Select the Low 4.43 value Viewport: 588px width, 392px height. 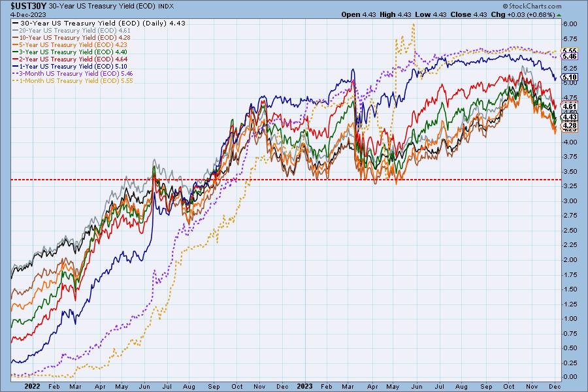pos(431,14)
